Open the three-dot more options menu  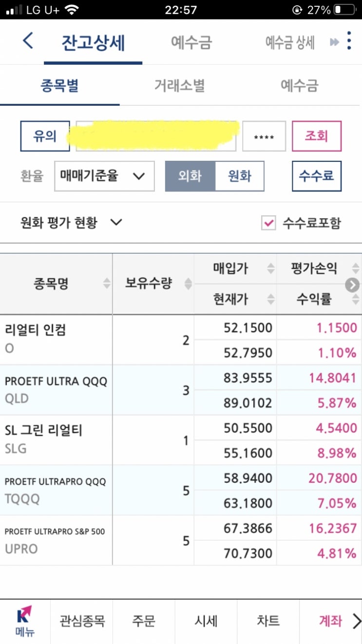click(x=349, y=41)
